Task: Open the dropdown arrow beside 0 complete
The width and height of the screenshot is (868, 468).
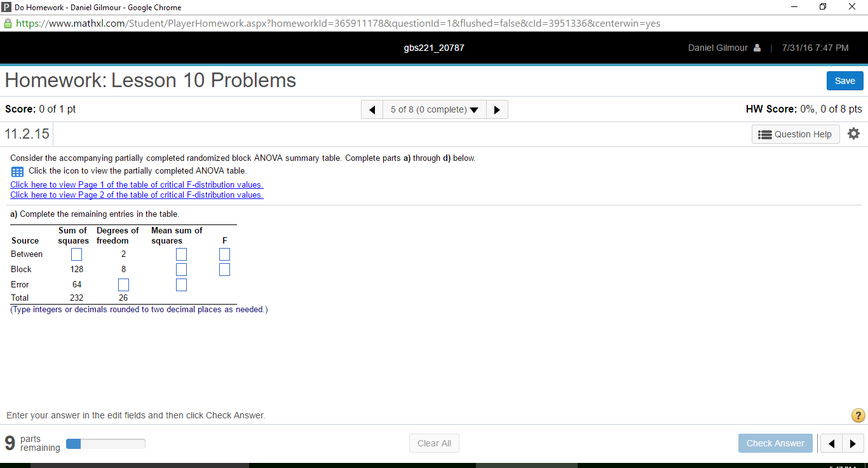Action: [475, 109]
